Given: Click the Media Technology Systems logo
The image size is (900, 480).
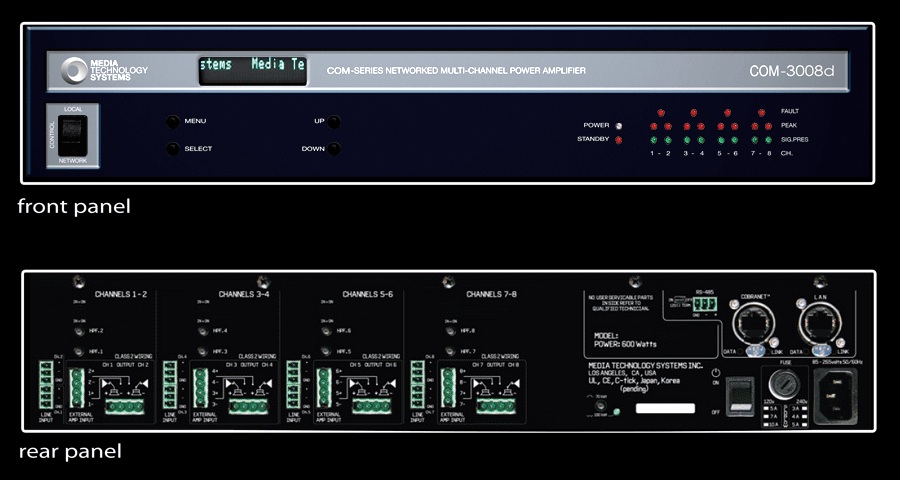Looking at the screenshot, I should click(x=104, y=70).
